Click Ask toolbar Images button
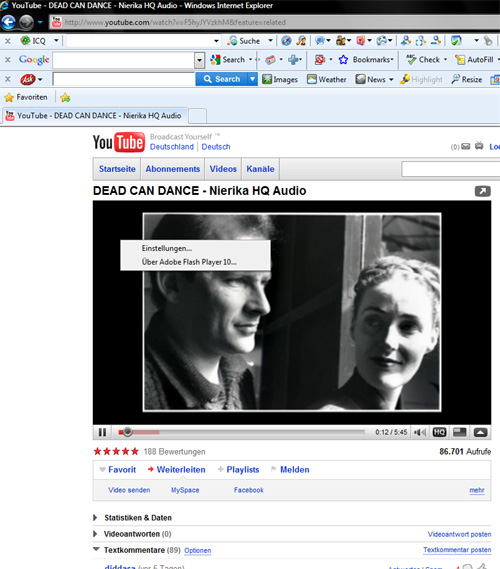Viewport: 500px width, 569px height. (280, 79)
